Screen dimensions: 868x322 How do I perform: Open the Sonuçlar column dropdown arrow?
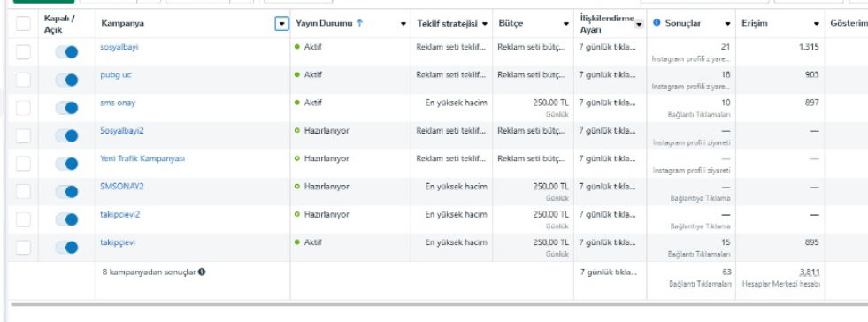tap(727, 24)
